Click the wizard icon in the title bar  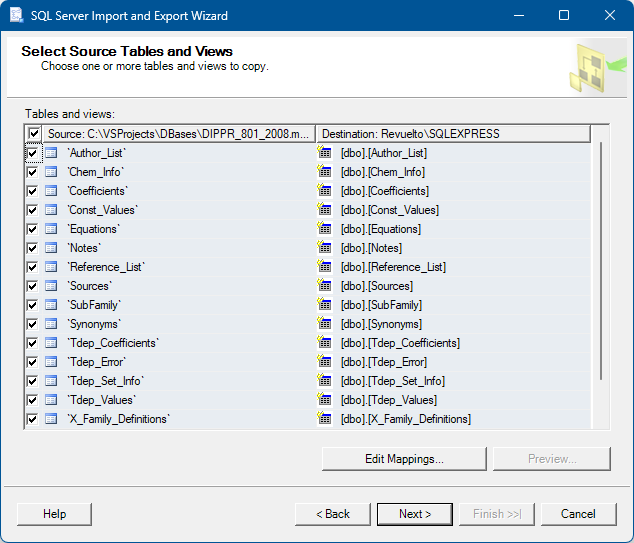coord(17,15)
